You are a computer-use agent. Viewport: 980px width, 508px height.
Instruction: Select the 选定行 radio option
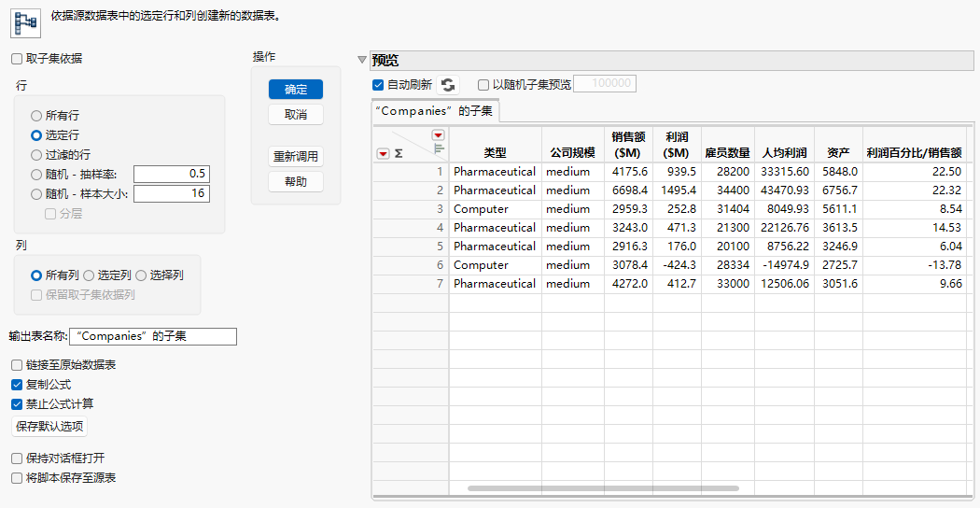36,135
